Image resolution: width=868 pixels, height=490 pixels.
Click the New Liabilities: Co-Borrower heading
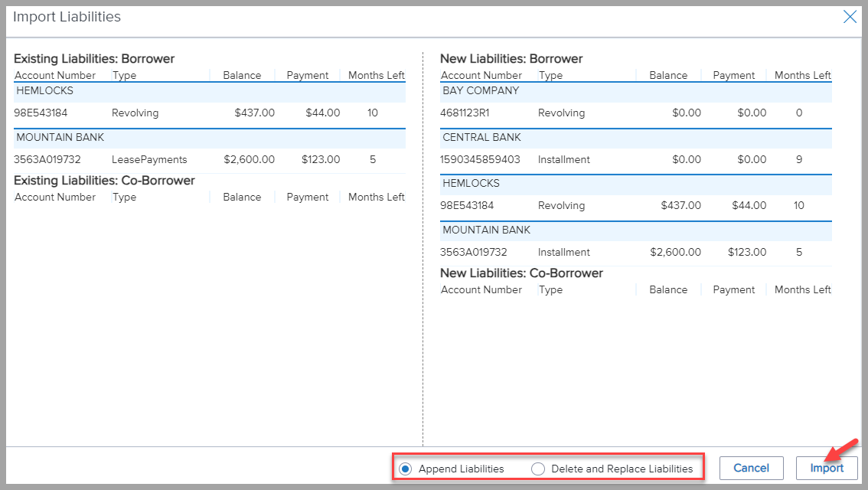(x=521, y=273)
